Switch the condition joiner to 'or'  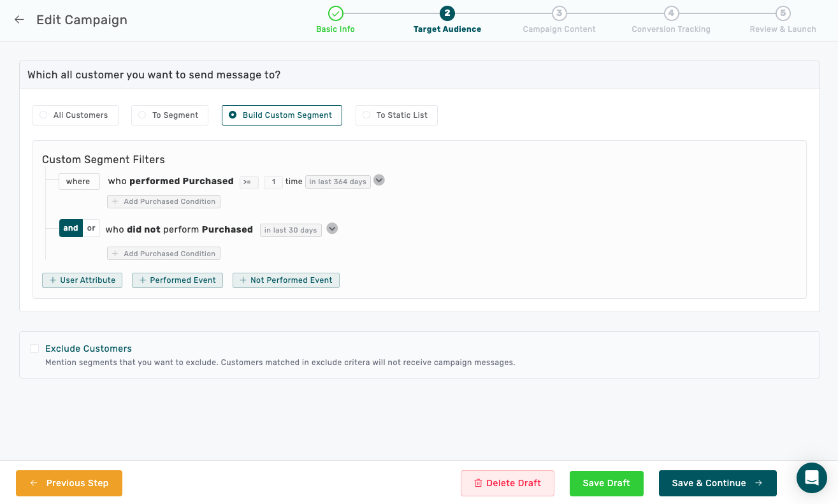click(91, 228)
